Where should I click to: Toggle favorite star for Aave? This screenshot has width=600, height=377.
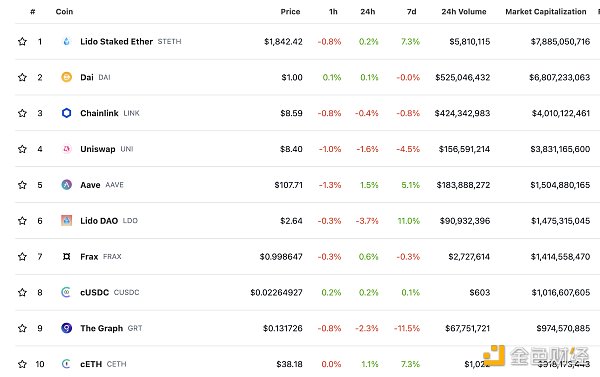tap(22, 185)
